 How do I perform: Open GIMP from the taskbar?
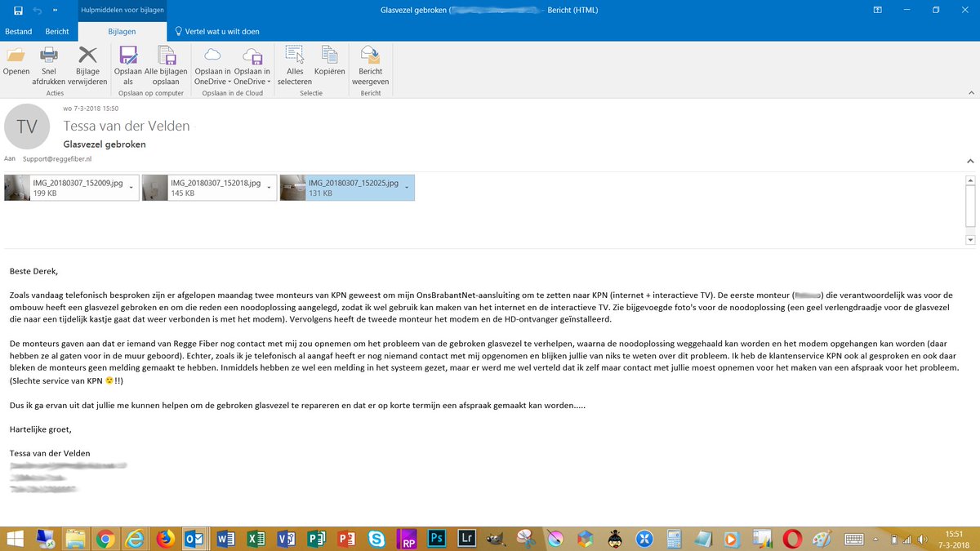[x=497, y=538]
